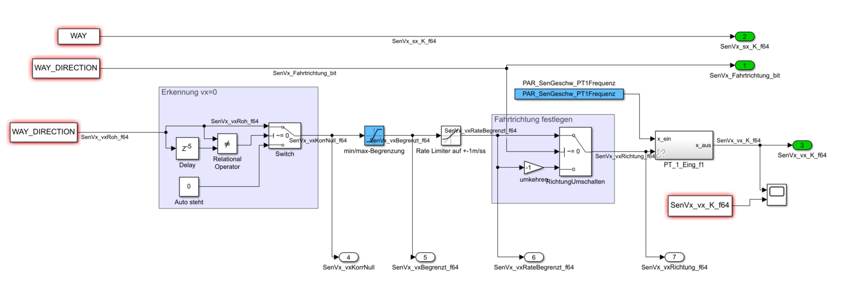Open the Scope block
This screenshot has width=868, height=304.
tap(777, 194)
